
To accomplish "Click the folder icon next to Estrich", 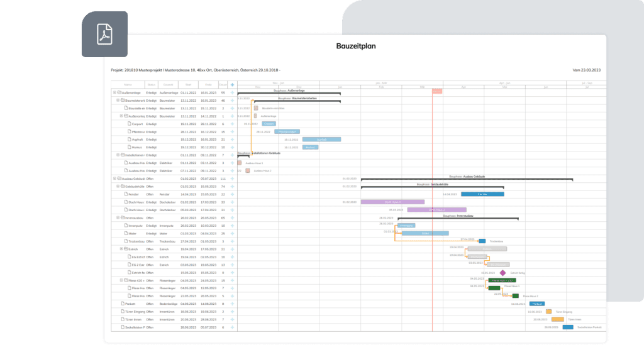I will click(x=125, y=249).
